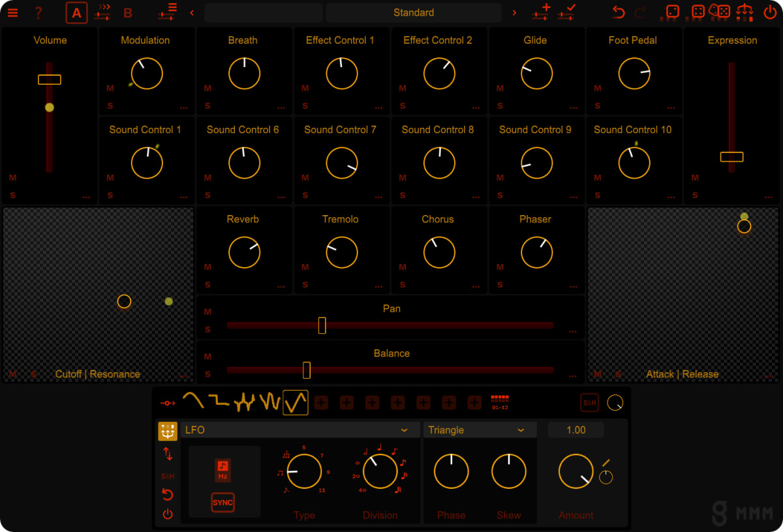Viewport: 783px width, 532px height.
Task: Solo the Breath control
Action: click(207, 106)
